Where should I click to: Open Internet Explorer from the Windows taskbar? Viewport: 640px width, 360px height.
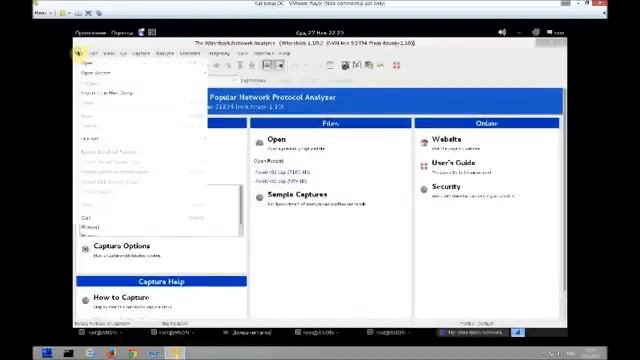(x=89, y=353)
